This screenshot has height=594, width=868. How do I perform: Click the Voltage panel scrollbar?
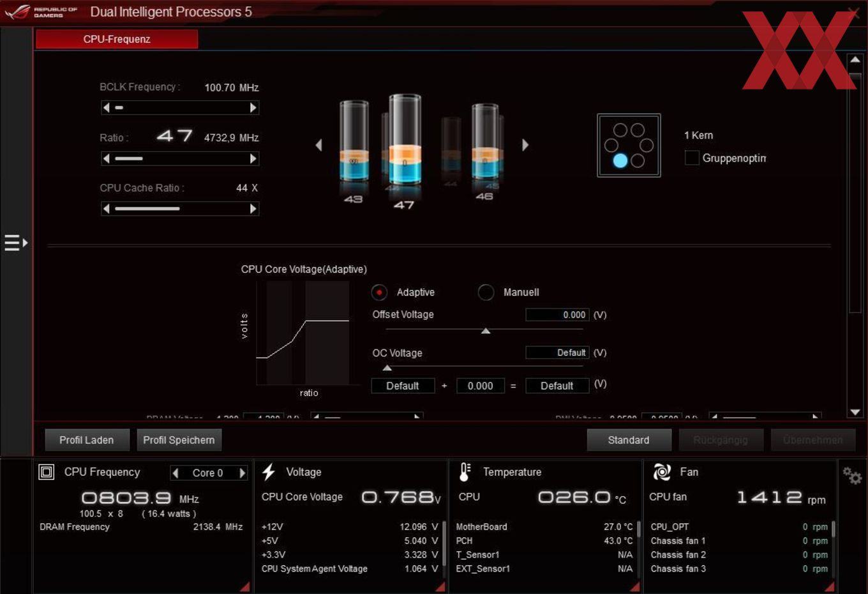[x=444, y=548]
